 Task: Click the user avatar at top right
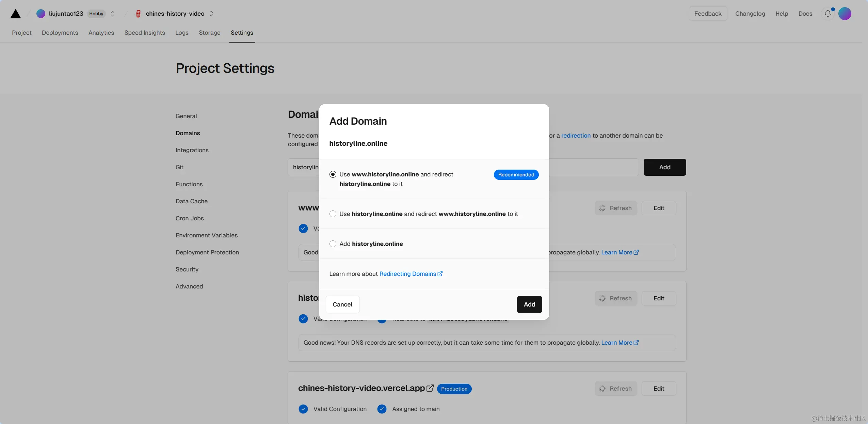click(845, 14)
